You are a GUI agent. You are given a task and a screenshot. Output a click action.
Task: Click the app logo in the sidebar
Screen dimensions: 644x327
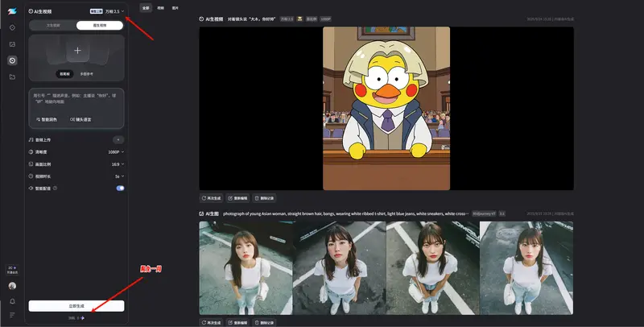[12, 11]
